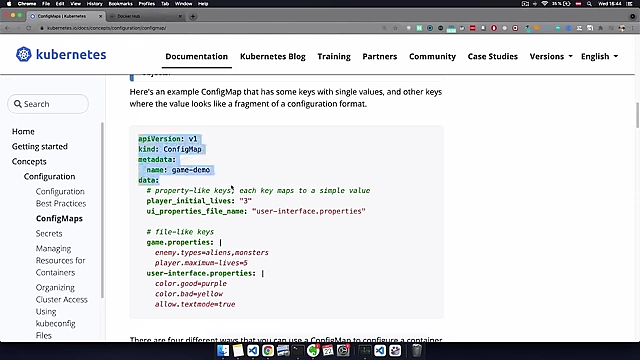Open the Configuration section in the sidebar

(x=49, y=177)
